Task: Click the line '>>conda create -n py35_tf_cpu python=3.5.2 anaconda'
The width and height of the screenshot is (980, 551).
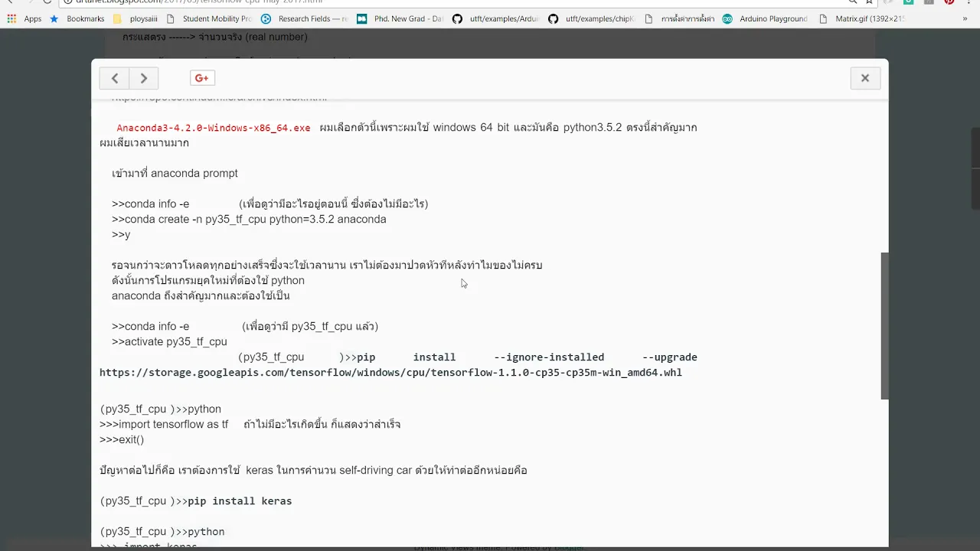Action: [249, 219]
